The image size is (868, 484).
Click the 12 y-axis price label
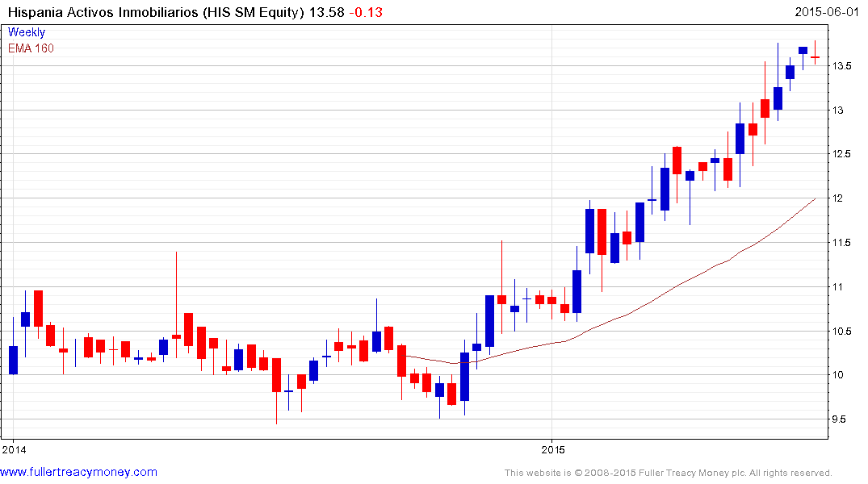(x=838, y=198)
